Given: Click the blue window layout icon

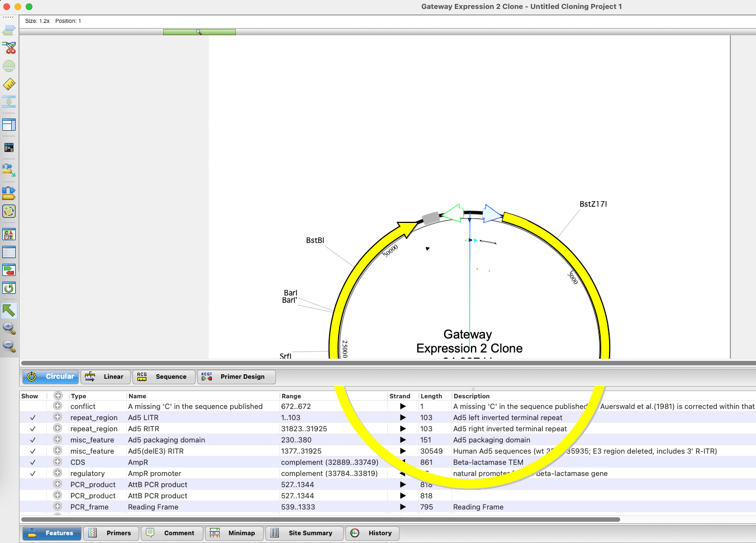Looking at the screenshot, I should 9,125.
